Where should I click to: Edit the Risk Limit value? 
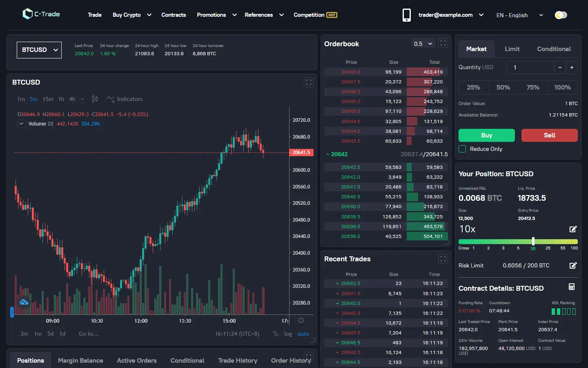(x=573, y=265)
